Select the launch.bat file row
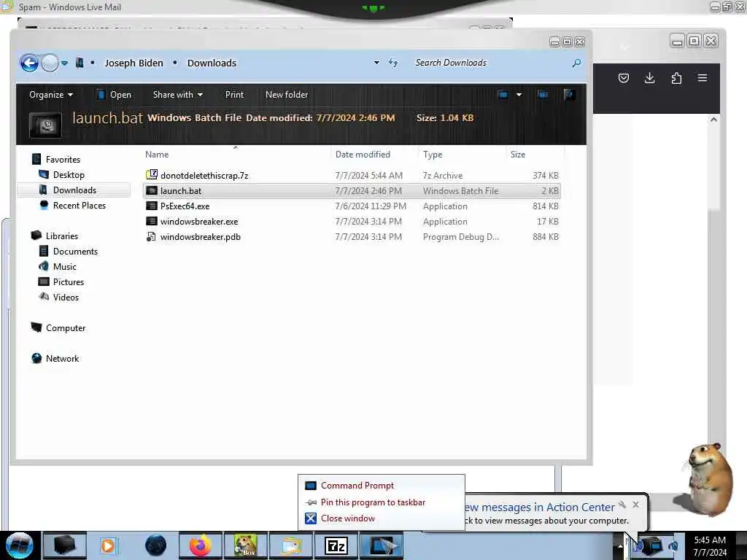 point(352,190)
